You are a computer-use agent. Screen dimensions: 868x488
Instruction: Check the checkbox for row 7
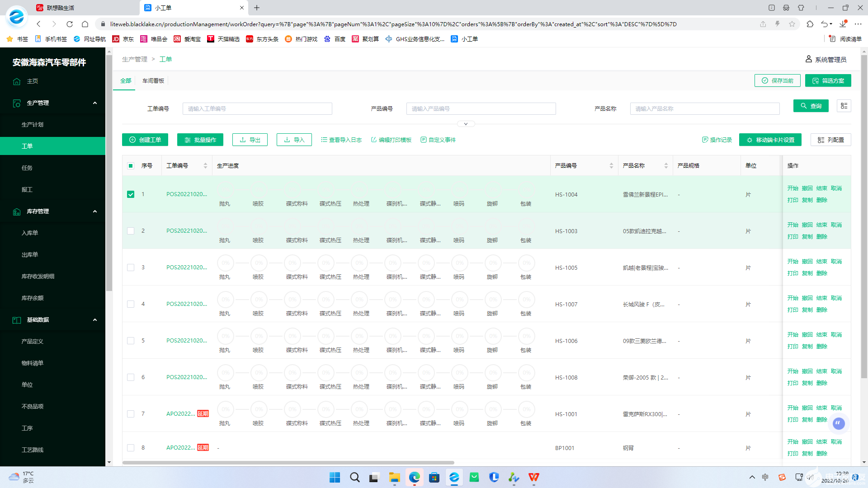131,414
